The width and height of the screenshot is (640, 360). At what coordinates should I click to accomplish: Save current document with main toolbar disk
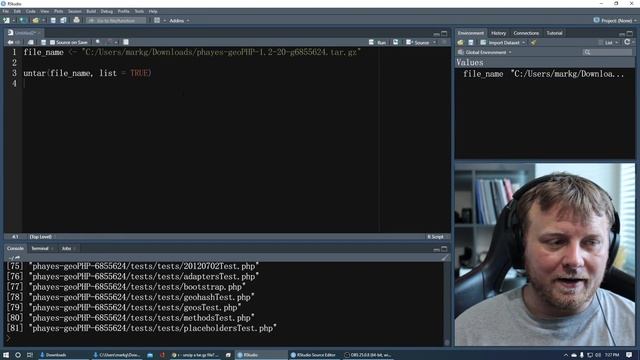click(x=53, y=20)
